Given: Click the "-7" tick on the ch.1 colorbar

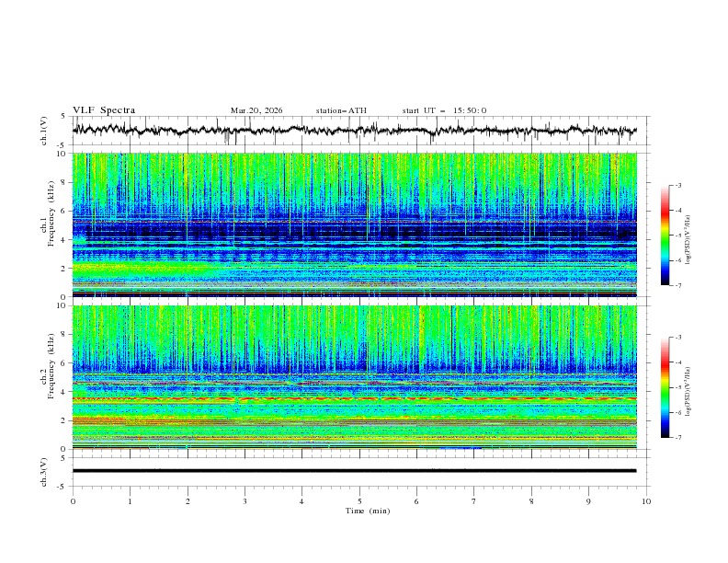Looking at the screenshot, I should coord(677,285).
